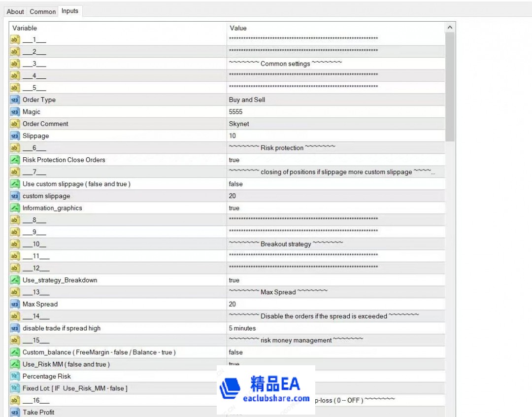
Task: Switch to the Common tab
Action: coord(42,11)
